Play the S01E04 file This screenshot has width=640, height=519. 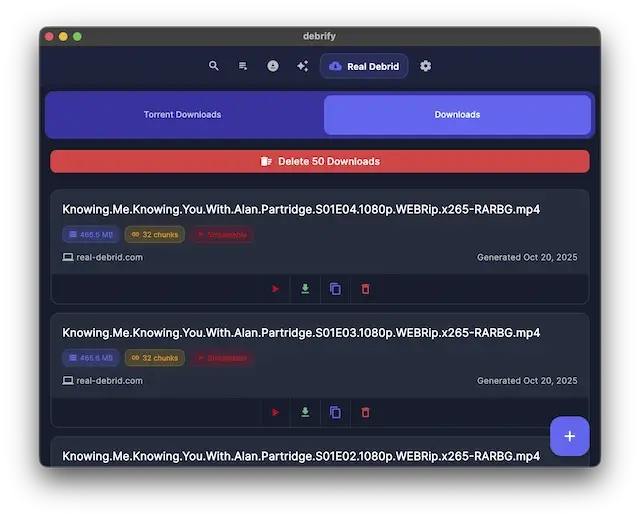coord(276,289)
